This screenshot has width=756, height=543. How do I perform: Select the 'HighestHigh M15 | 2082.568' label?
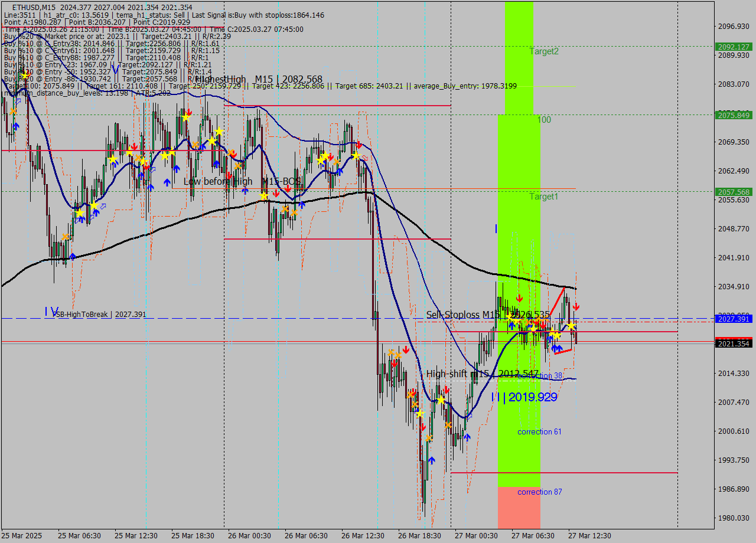coord(259,79)
